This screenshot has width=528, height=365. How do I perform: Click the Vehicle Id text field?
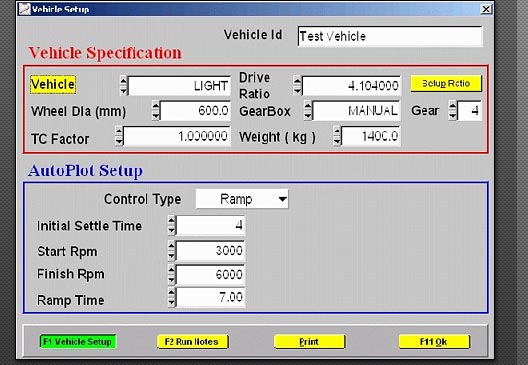390,36
